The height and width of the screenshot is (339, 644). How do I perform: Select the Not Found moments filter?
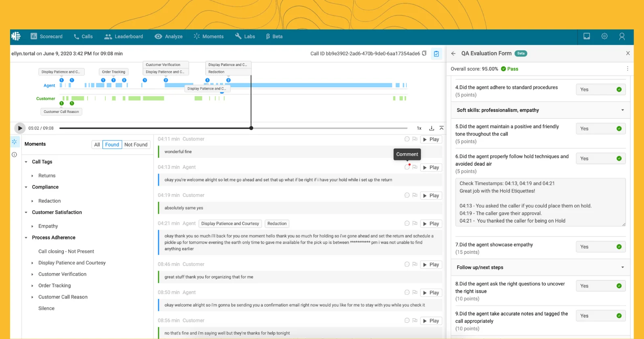click(136, 144)
